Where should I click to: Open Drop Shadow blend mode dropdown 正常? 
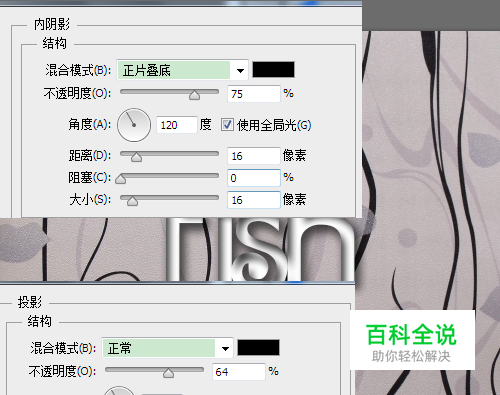[167, 348]
